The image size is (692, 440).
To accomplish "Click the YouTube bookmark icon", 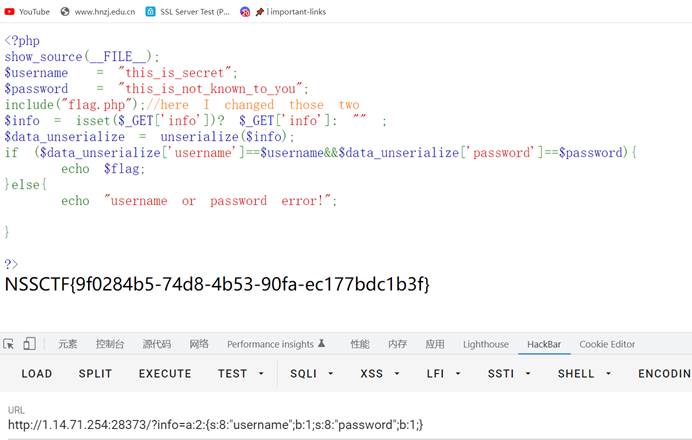I will [x=9, y=11].
